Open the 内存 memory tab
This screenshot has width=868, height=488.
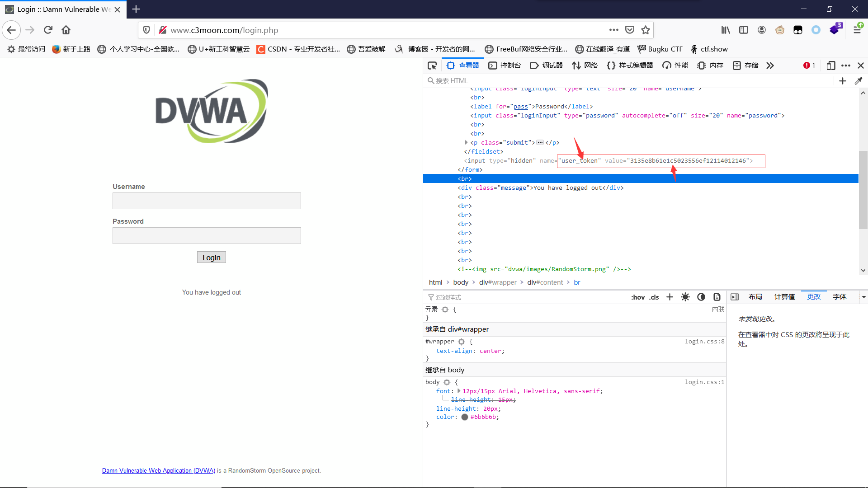pos(710,66)
